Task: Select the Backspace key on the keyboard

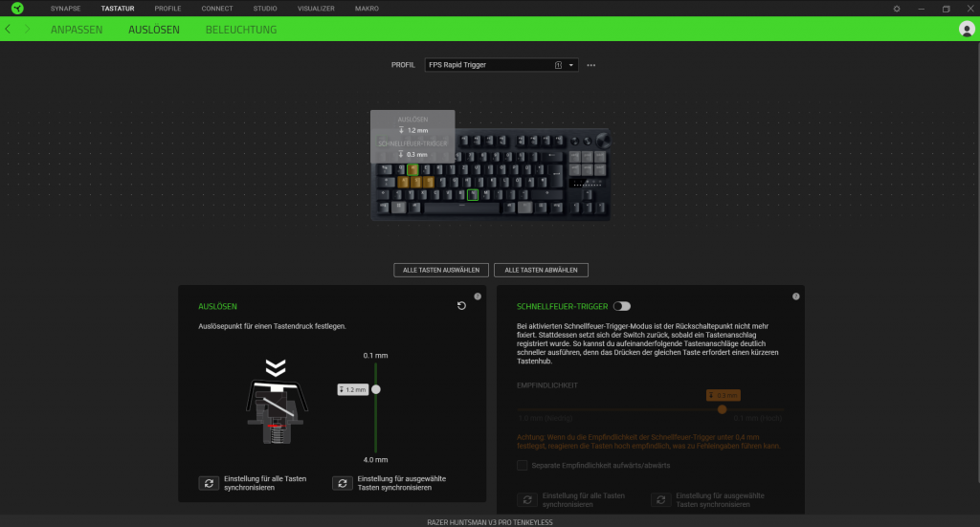Action: 552,157
